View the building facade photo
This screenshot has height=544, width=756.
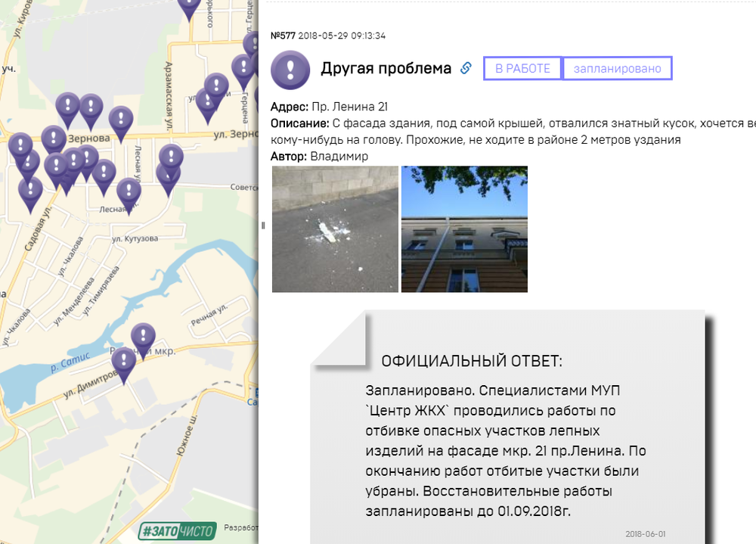point(464,228)
